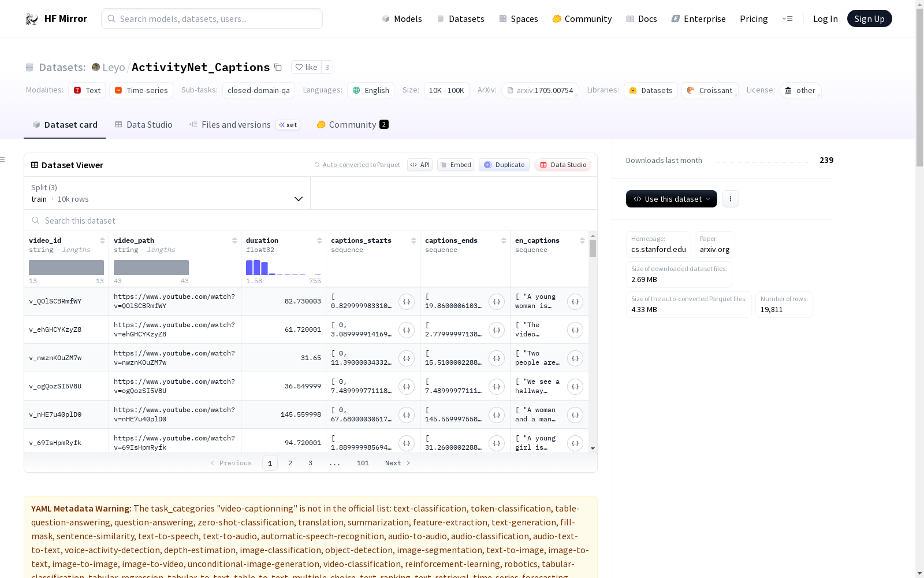Open the Split train dropdown
Image resolution: width=924 pixels, height=578 pixels.
click(x=167, y=193)
